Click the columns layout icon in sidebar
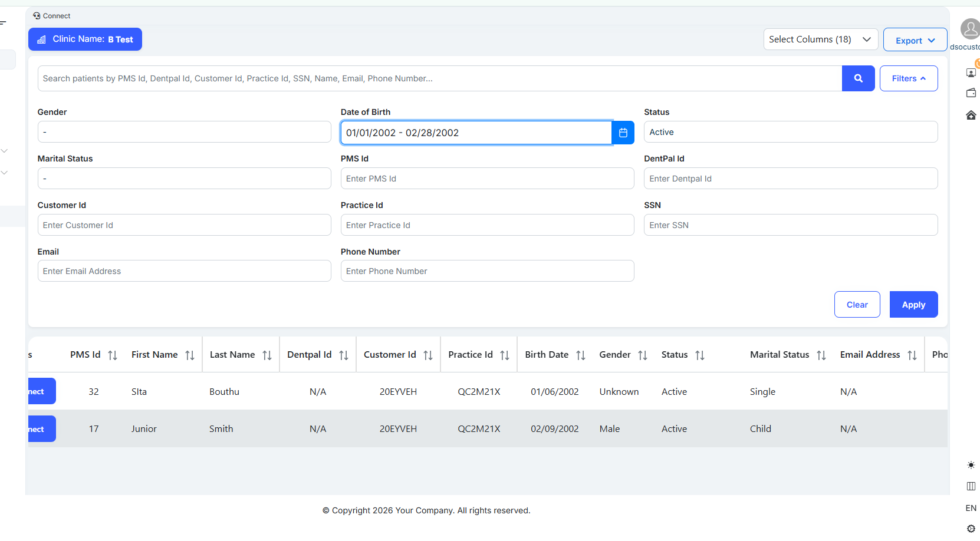The width and height of the screenshot is (980, 541). 971,486
